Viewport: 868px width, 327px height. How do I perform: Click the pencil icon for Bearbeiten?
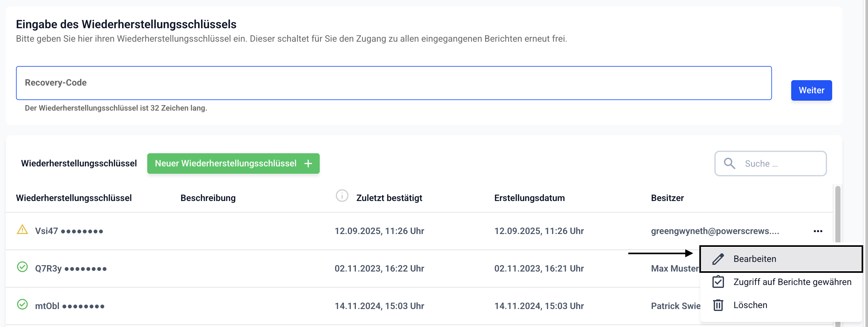click(x=718, y=259)
